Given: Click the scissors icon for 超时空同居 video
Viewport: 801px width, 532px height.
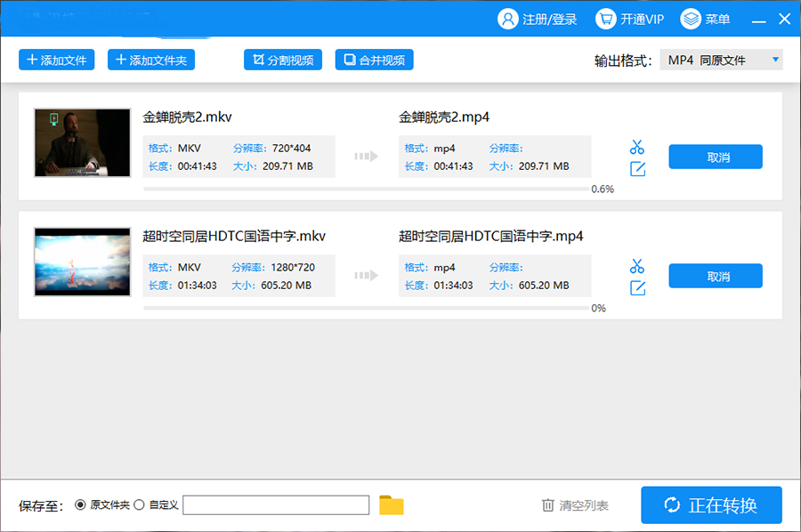Looking at the screenshot, I should point(637,266).
